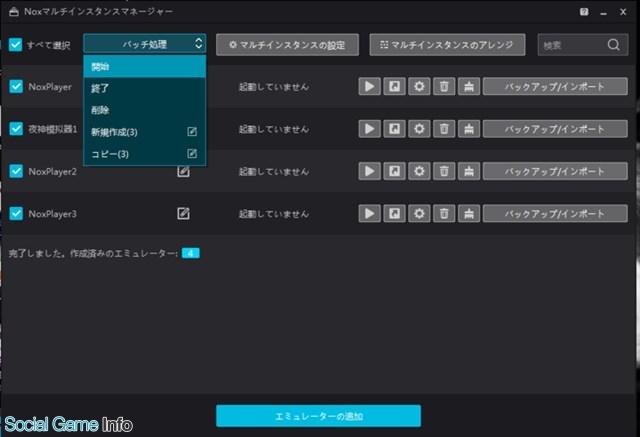Open バックアップ/インポート for NoxPlayer2
640x437 pixels.
point(555,171)
